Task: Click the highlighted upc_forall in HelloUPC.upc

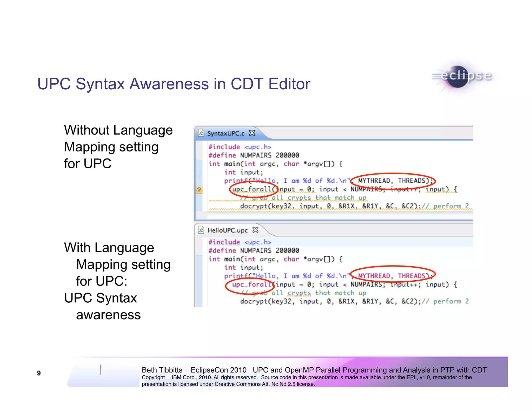Action: point(252,284)
